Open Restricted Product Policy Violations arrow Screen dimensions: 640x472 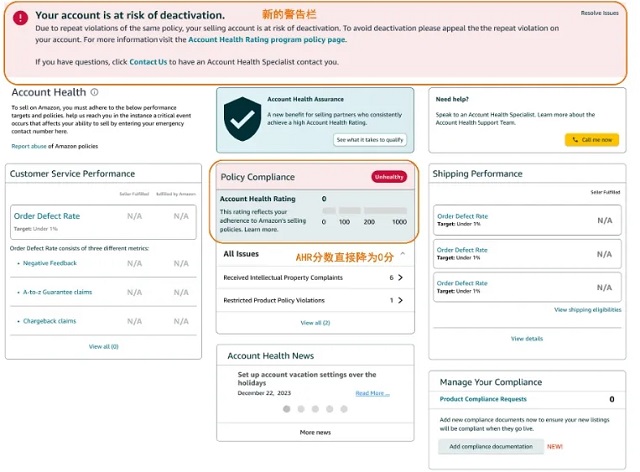click(400, 300)
